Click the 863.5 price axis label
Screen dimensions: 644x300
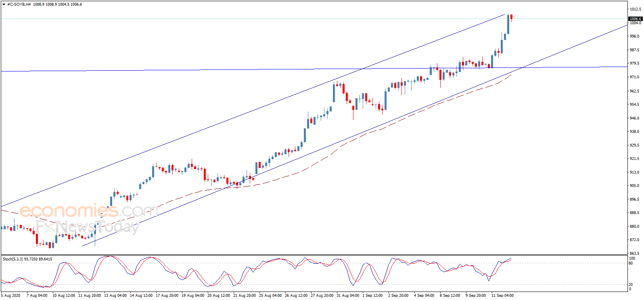634,253
